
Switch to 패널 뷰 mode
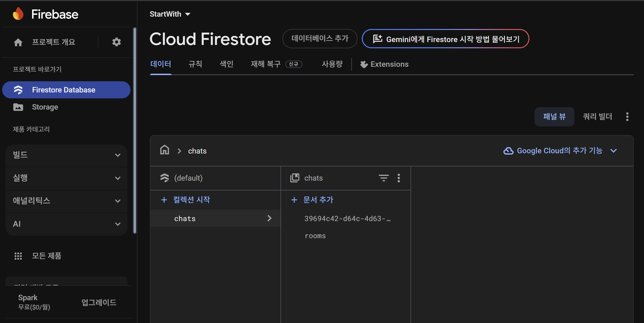click(x=554, y=116)
